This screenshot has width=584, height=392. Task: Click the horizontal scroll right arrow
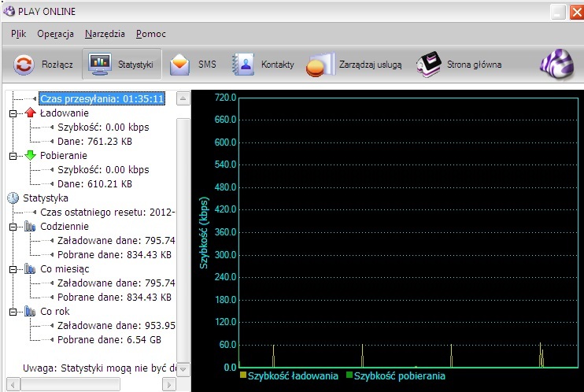coord(169,384)
